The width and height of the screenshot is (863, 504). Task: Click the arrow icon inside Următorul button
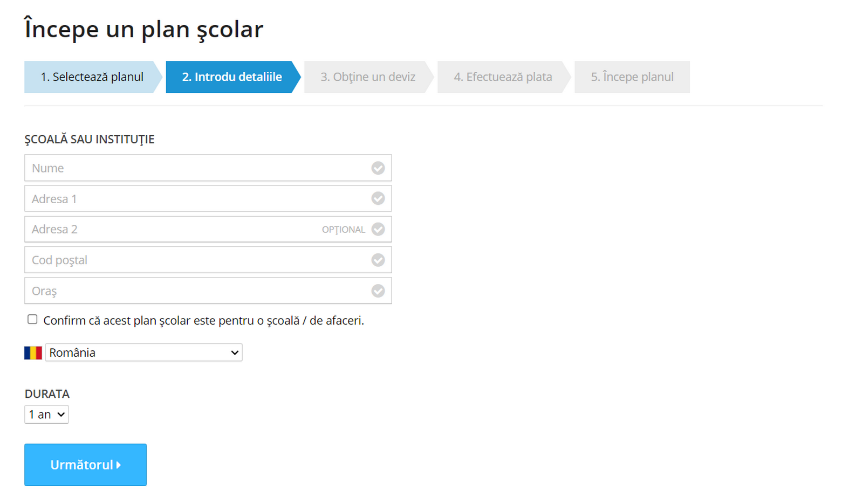[x=119, y=465]
